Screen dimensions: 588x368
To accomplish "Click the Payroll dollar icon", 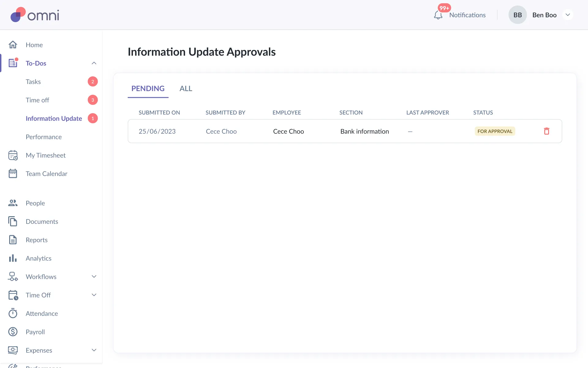I will pos(13,332).
